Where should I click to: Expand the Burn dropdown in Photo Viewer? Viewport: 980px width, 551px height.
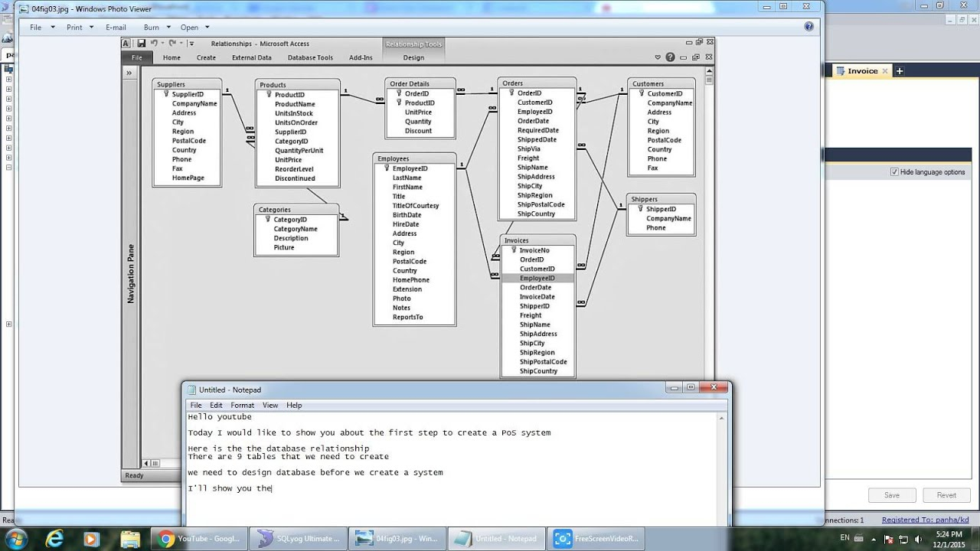coord(157,27)
